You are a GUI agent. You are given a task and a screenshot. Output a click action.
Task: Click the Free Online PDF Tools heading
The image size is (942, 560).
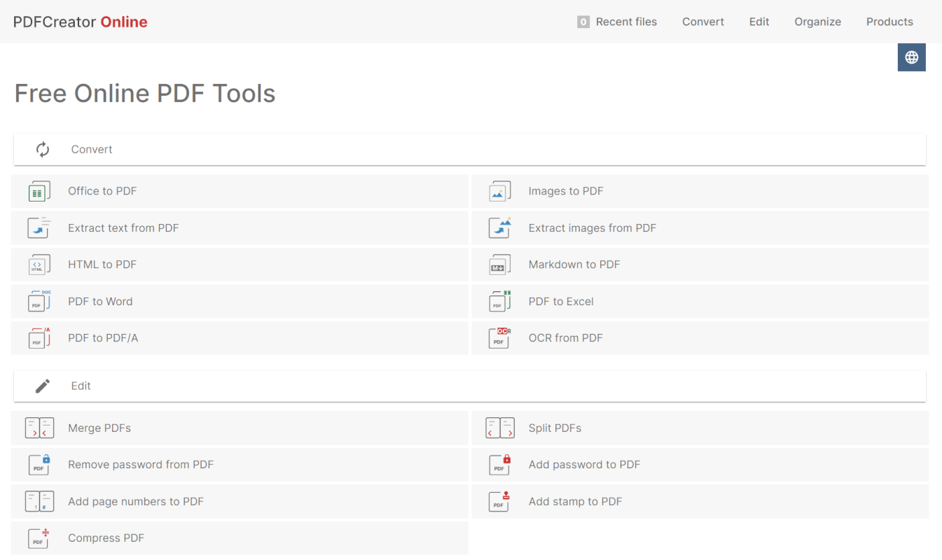pos(145,93)
